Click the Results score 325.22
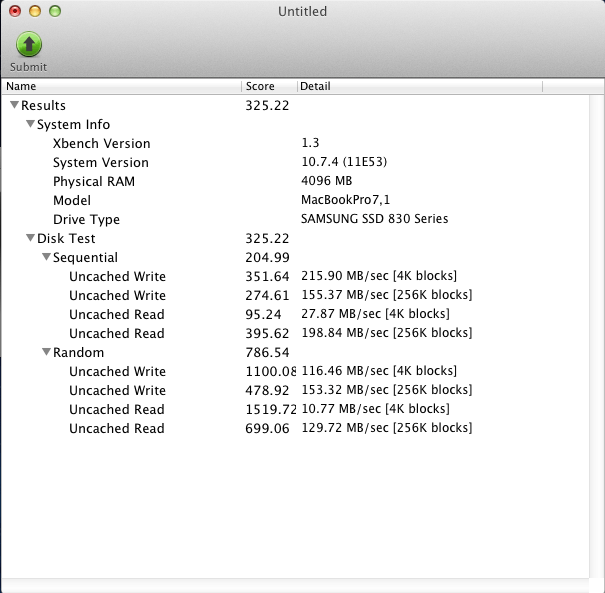This screenshot has height=593, width=605. tap(267, 105)
